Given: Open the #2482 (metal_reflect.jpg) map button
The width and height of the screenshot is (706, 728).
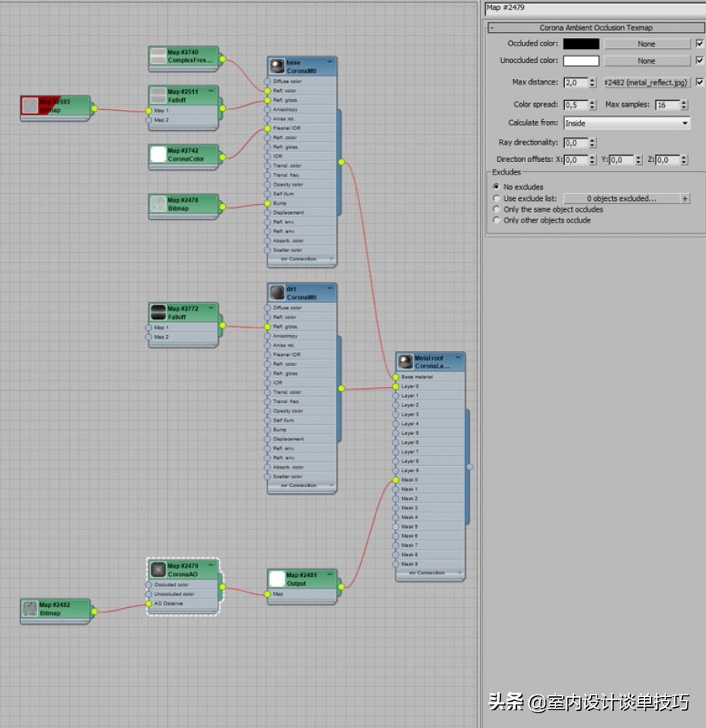Looking at the screenshot, I should pos(646,83).
